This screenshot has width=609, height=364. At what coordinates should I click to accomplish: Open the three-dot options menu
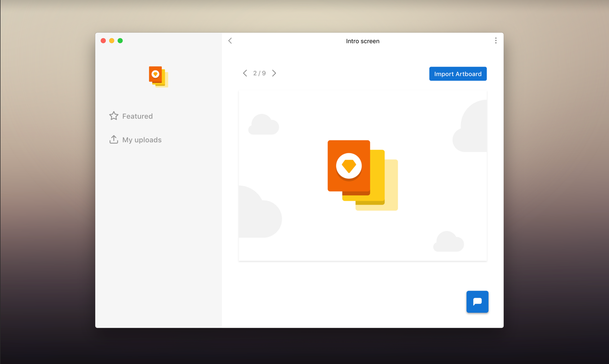coord(495,41)
